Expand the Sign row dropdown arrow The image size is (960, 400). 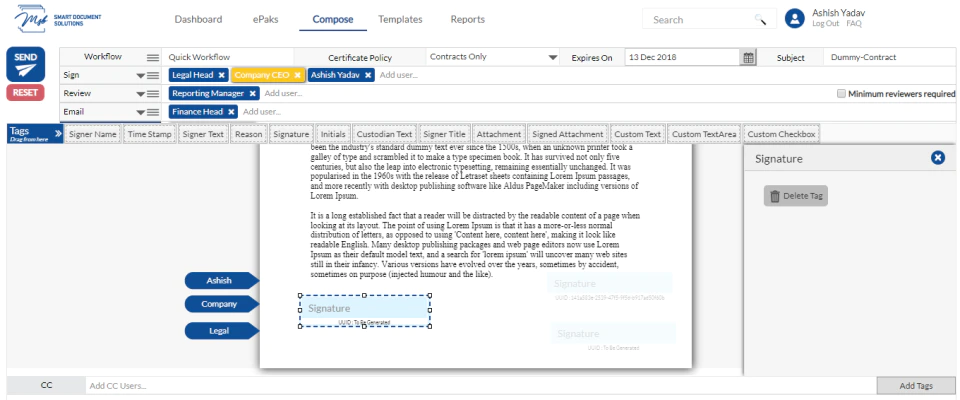click(x=140, y=75)
